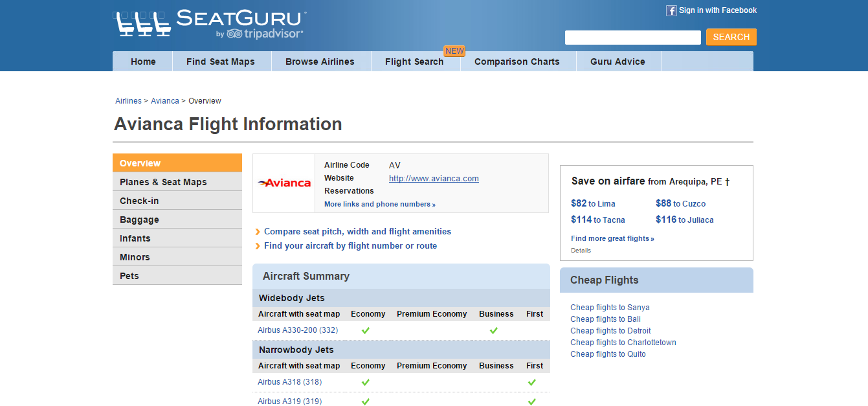Open Cheap flights to Sanya
The image size is (868, 406).
coord(610,308)
